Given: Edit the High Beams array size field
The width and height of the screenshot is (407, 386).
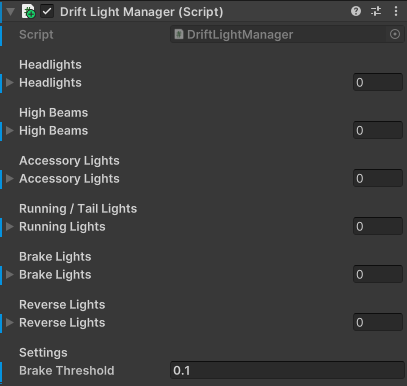Looking at the screenshot, I should [378, 130].
